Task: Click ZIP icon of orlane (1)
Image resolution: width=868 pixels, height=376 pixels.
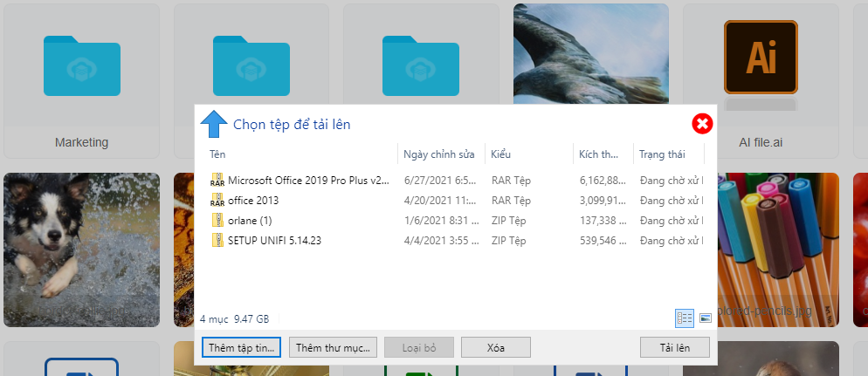Action: tap(217, 221)
